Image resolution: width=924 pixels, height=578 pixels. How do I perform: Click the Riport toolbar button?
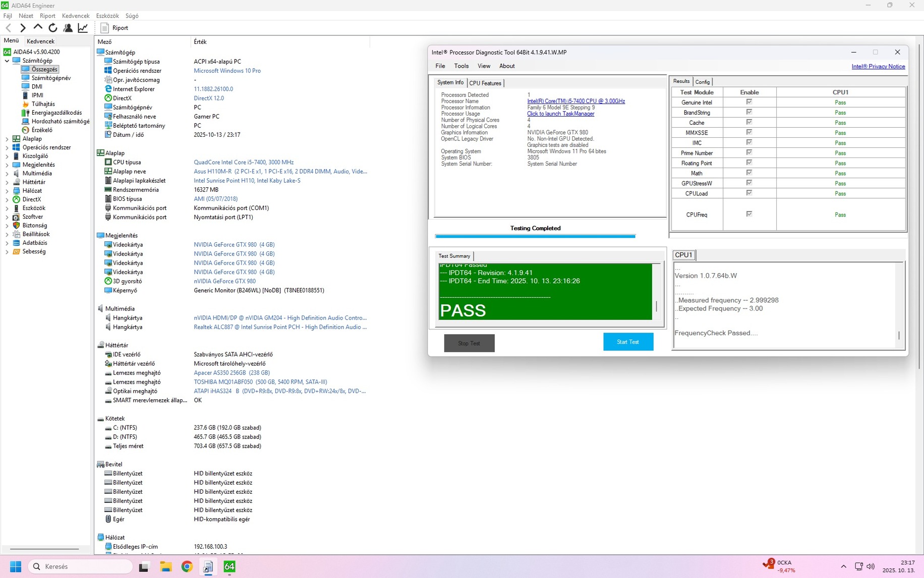[114, 28]
